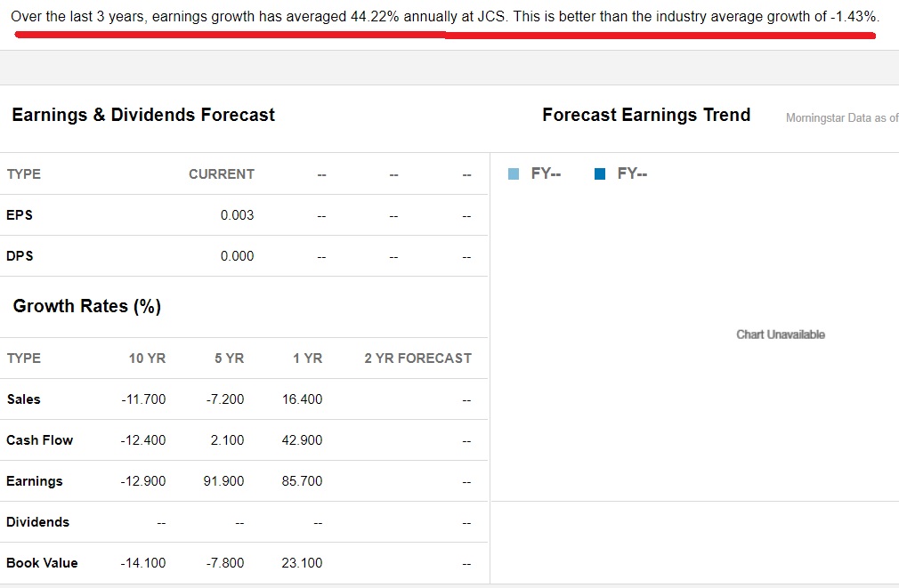Select the 1 YR column header
This screenshot has height=588, width=899.
tap(307, 358)
